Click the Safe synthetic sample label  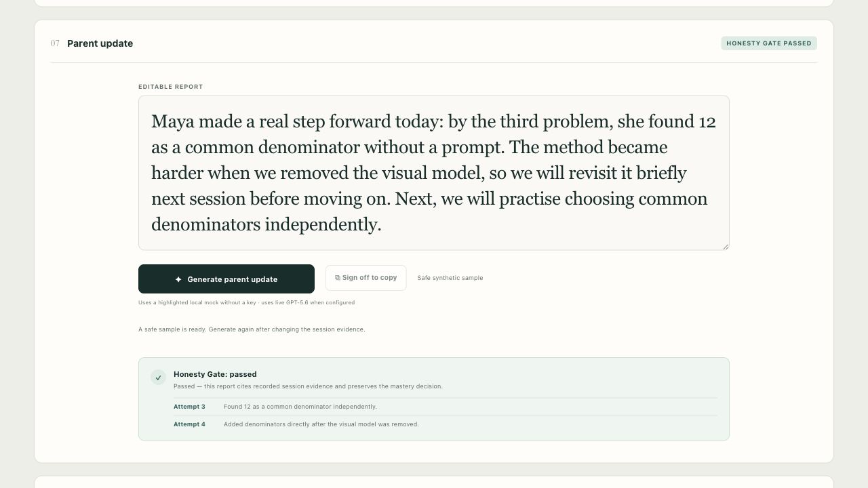click(450, 278)
